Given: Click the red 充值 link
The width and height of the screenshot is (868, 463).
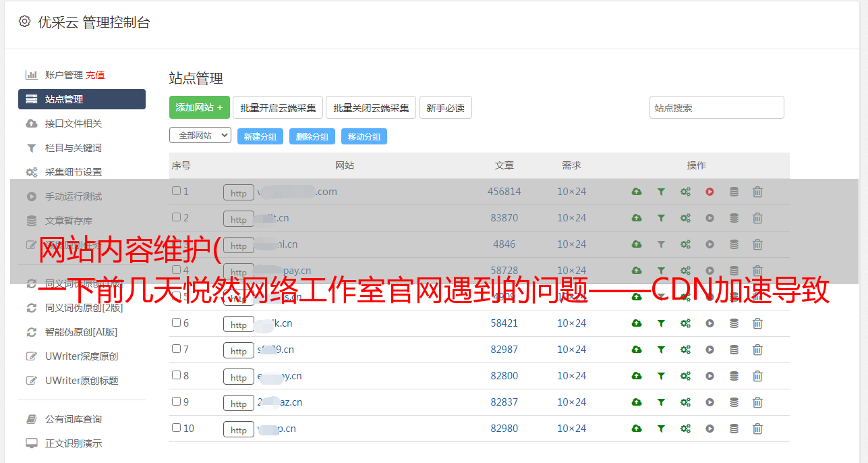Looking at the screenshot, I should coord(95,75).
